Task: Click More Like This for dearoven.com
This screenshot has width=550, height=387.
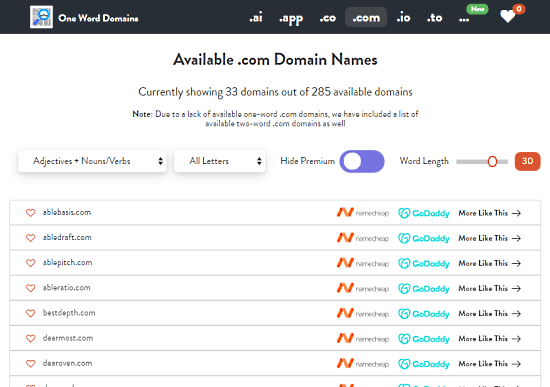Action: [489, 364]
